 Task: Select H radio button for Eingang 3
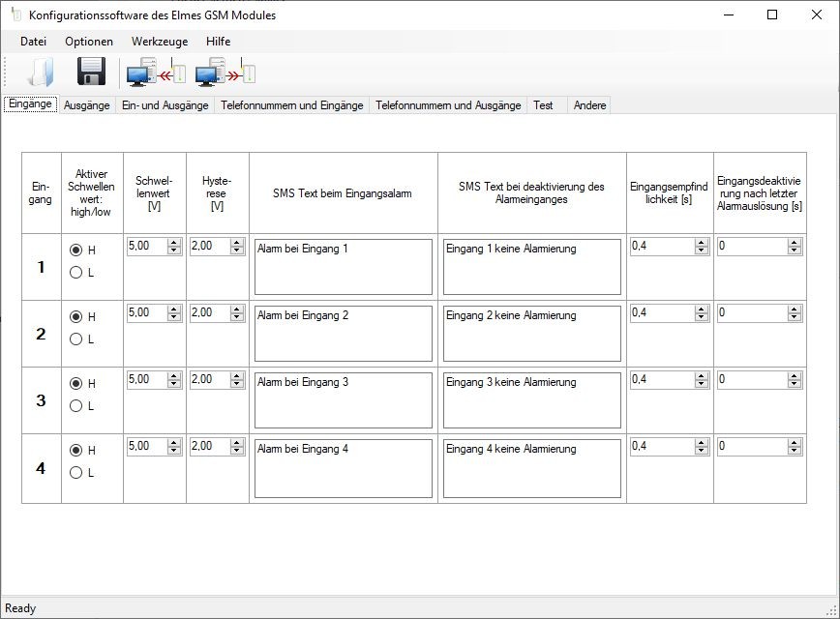(76, 384)
